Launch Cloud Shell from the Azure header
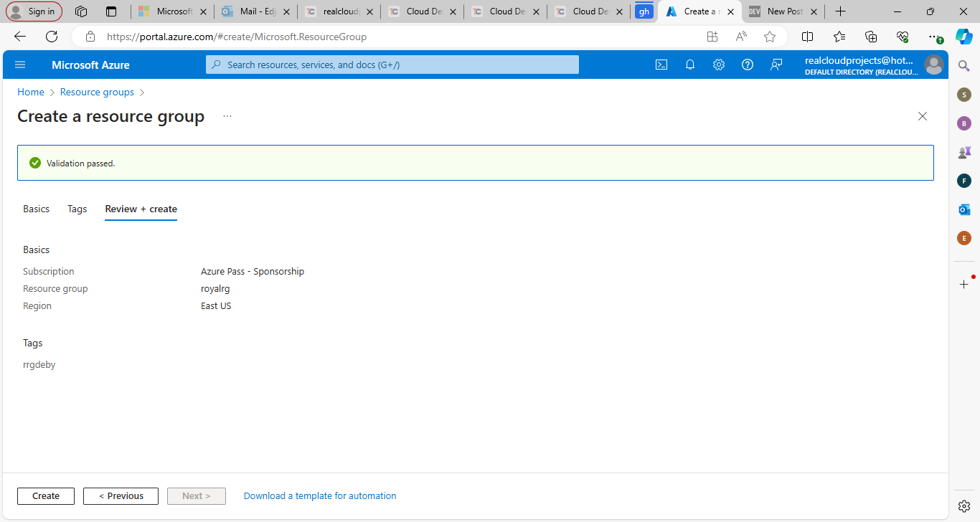The image size is (980, 522). pyautogui.click(x=661, y=65)
